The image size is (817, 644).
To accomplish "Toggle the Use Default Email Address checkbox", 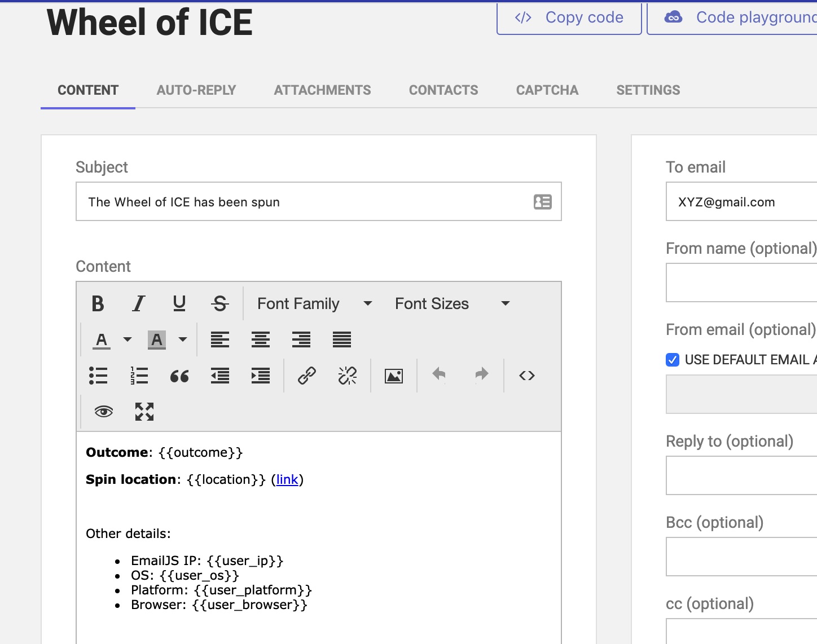I will [x=673, y=360].
